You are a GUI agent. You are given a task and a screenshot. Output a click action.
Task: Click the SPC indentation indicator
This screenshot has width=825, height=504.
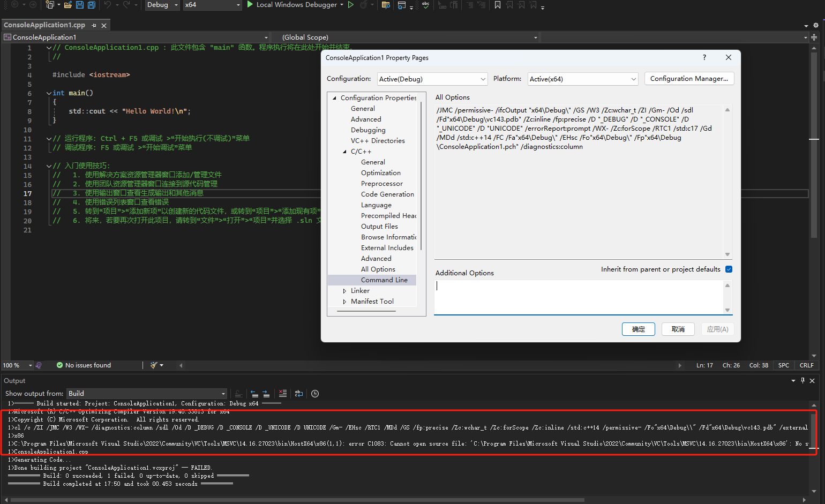click(784, 365)
